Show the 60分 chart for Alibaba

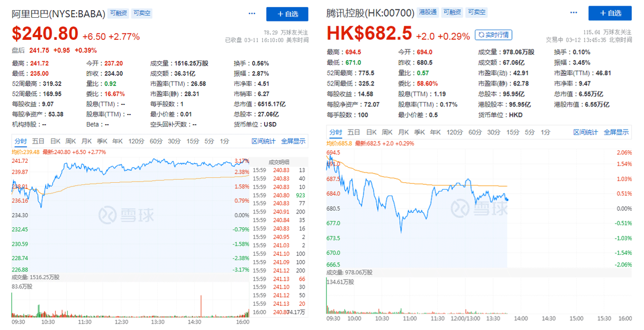[156, 141]
